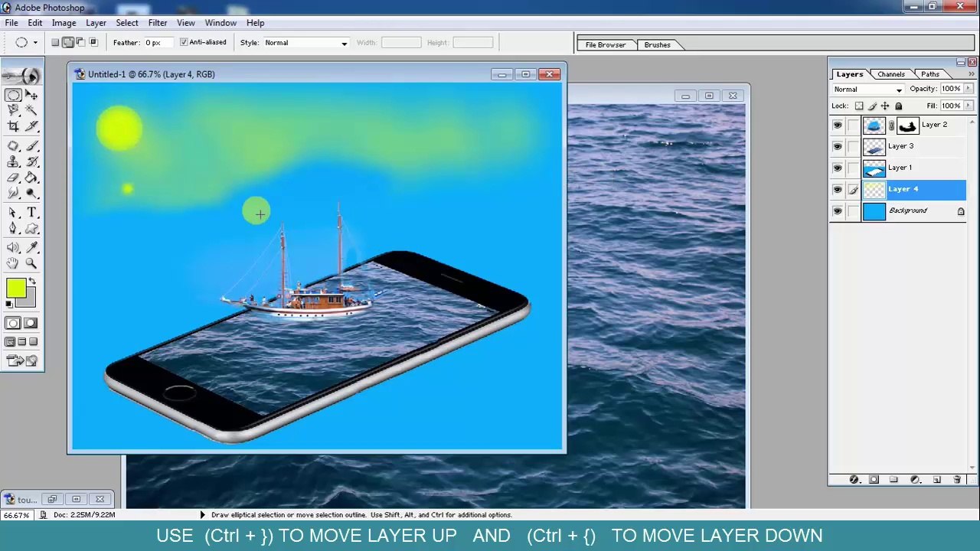
Task: Open the Edit menu
Action: (x=35, y=23)
